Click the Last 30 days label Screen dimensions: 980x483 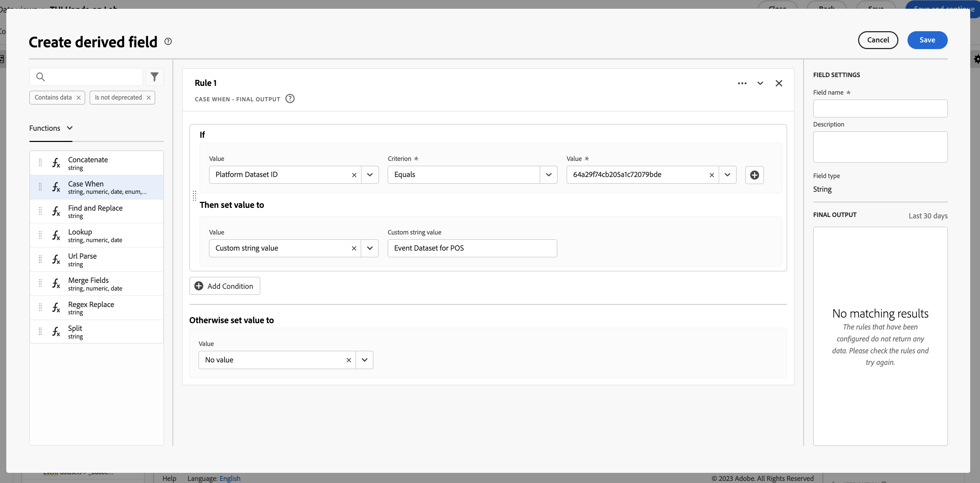click(928, 216)
